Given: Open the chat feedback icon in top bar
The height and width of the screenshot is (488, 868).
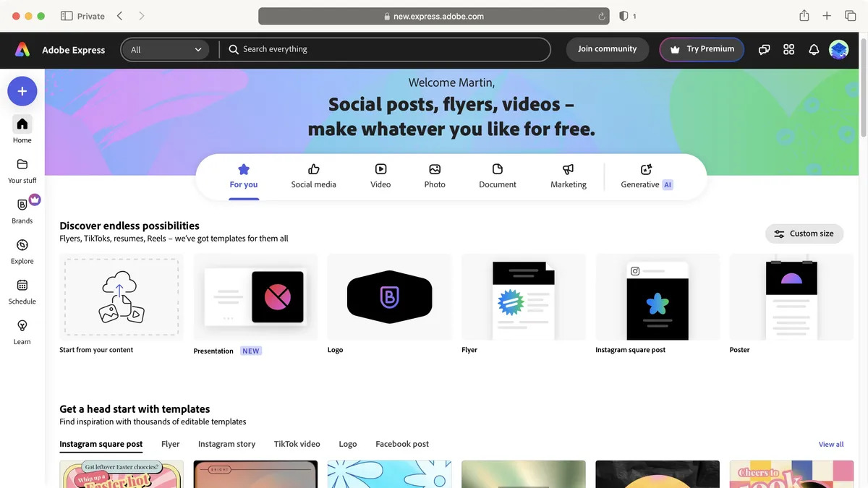Looking at the screenshot, I should [x=764, y=49].
